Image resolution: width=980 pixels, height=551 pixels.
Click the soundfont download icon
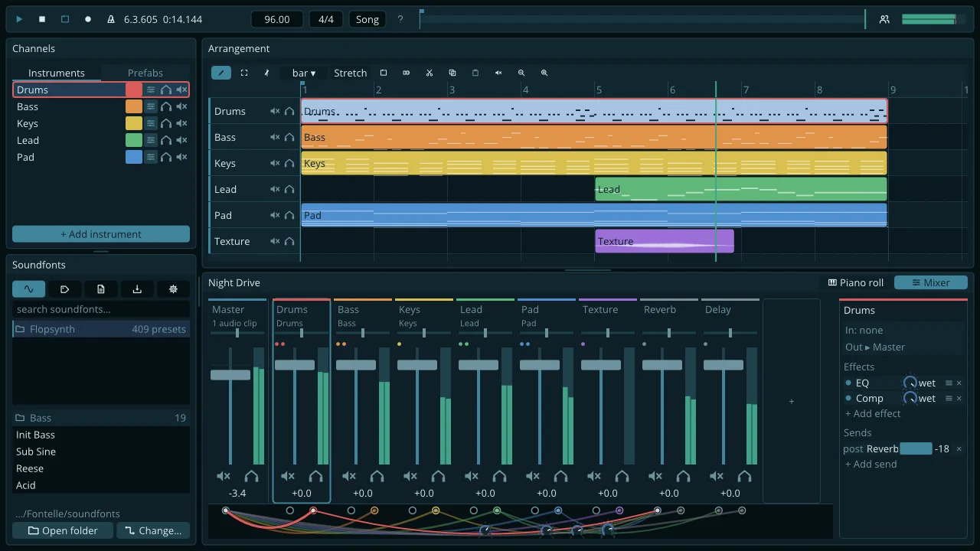(x=137, y=289)
